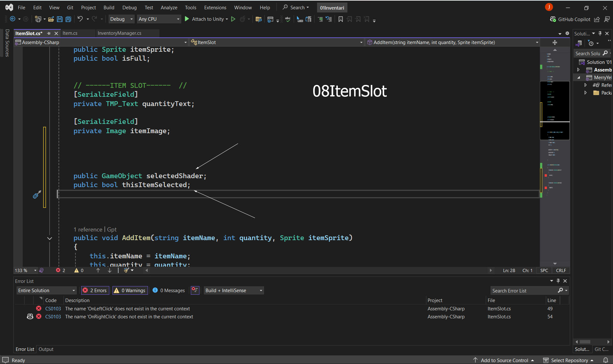Screen dimensions: 613x364
Task: Collapse the AddItem method code block
Action: pos(50,238)
